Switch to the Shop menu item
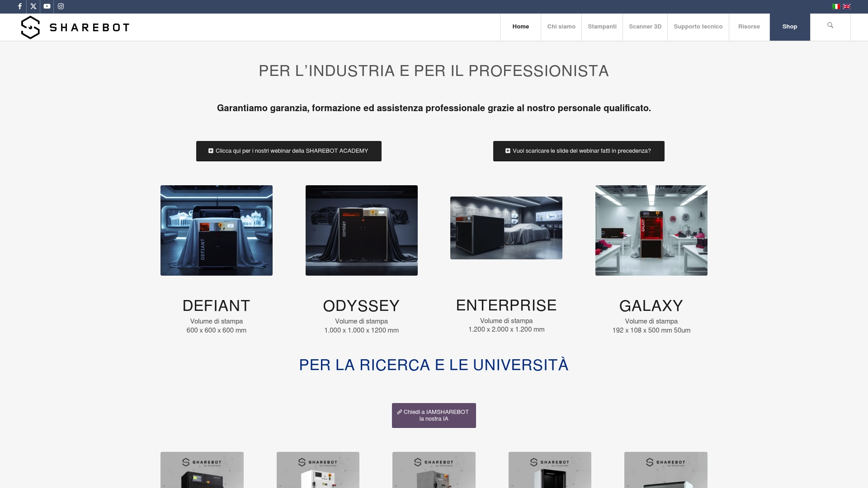868x488 pixels. 790,27
